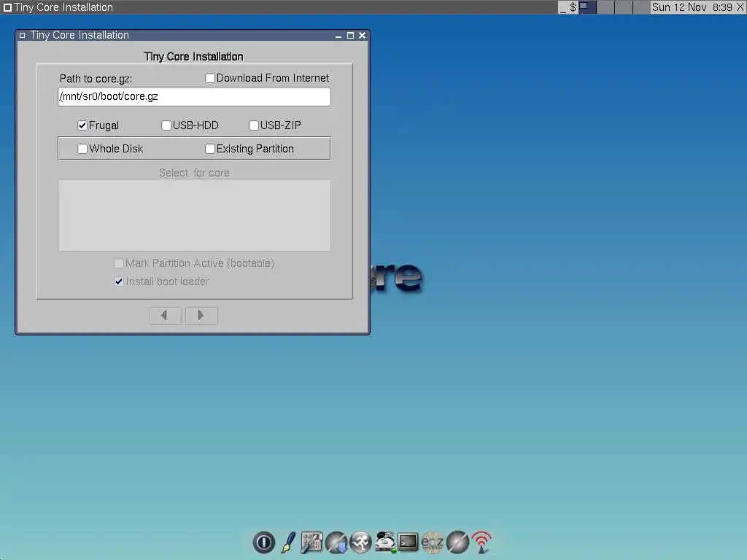Viewport: 747px width, 560px height.
Task: Click the Exit power icon in dock
Action: point(263,542)
